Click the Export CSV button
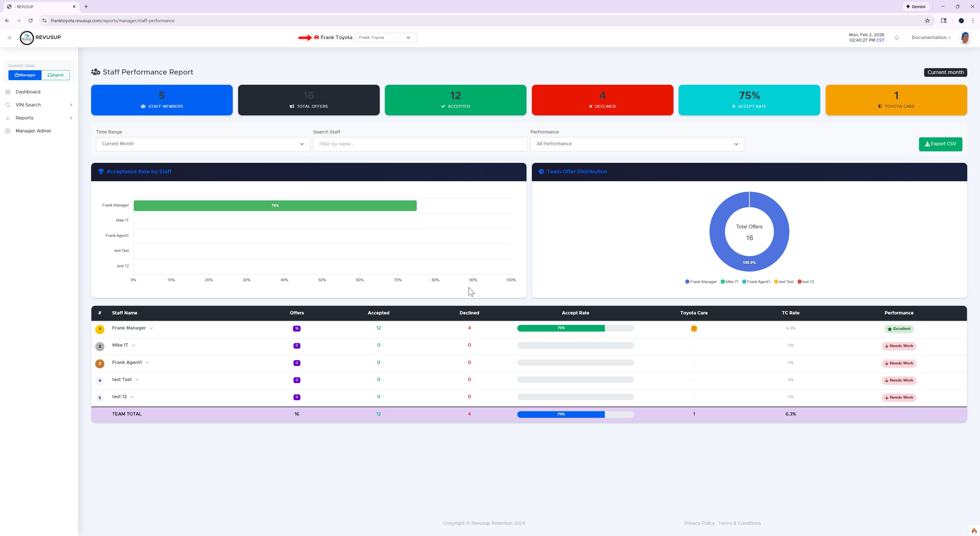This screenshot has height=536, width=980. (940, 144)
